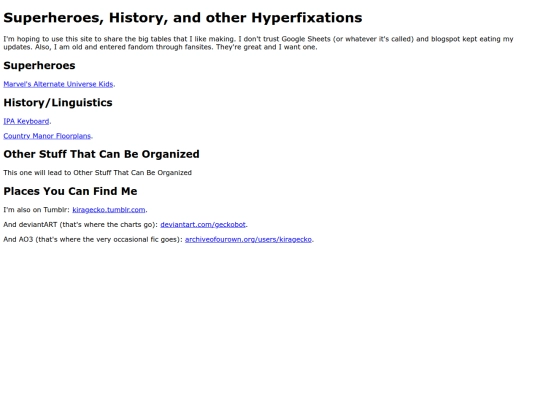Click the 'History/Linguistics' heading
The height and width of the screenshot is (405, 540).
coord(58,103)
